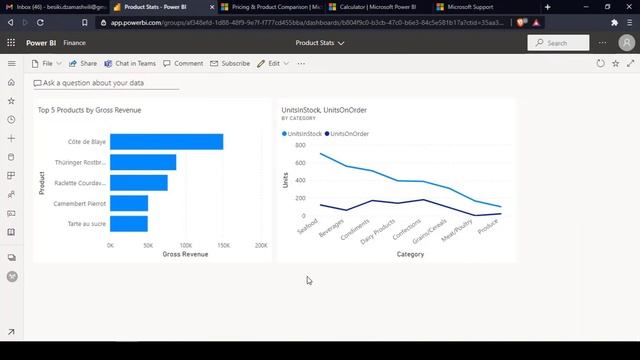Screen dimensions: 640x360
Task: Click the Dairy Products axis label
Action: (x=378, y=232)
